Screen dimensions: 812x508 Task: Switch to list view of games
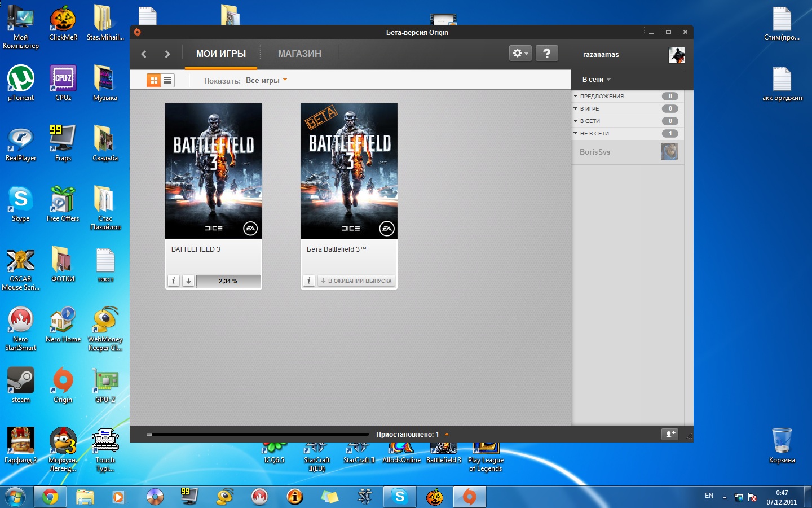(x=167, y=80)
